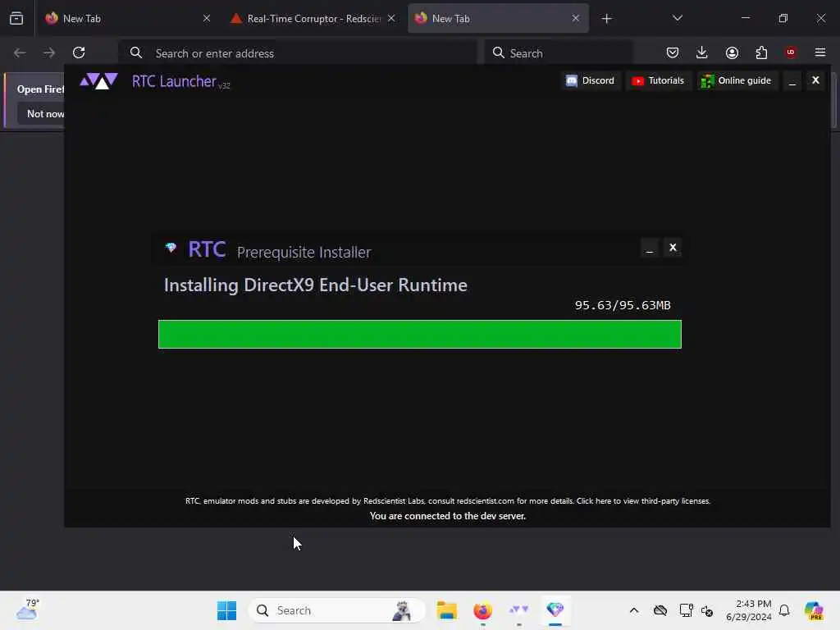Reload the current Firefox page

coord(79,52)
